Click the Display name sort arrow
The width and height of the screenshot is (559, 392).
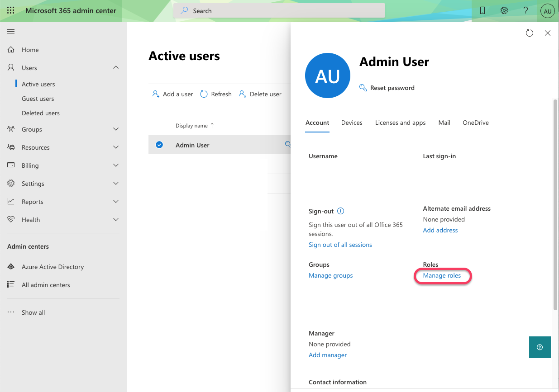point(212,126)
